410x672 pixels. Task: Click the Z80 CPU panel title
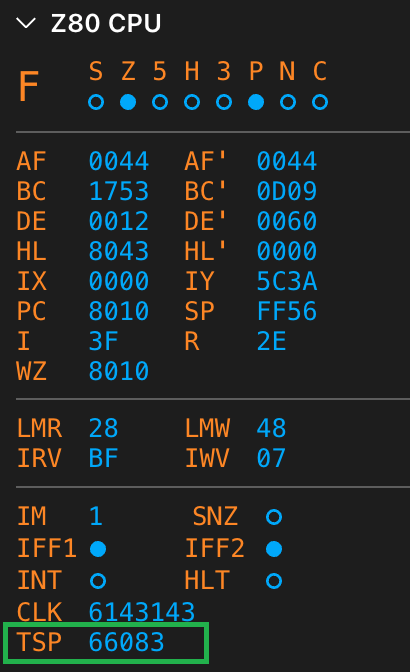coord(106,23)
